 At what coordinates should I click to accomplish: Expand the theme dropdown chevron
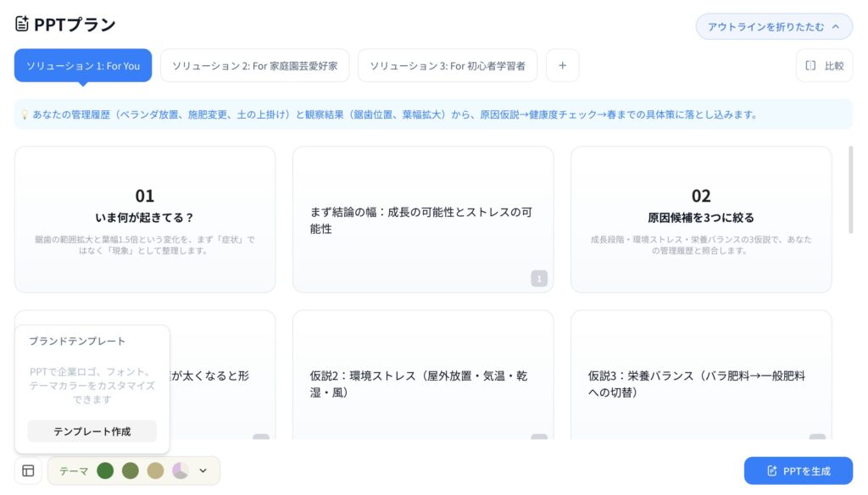203,470
